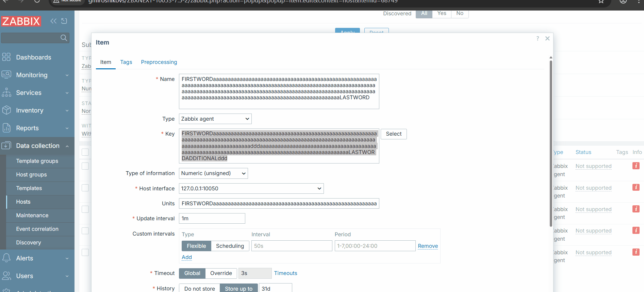Click the dialog's vertical scrollbar
This screenshot has width=644, height=292.
pyautogui.click(x=551, y=143)
